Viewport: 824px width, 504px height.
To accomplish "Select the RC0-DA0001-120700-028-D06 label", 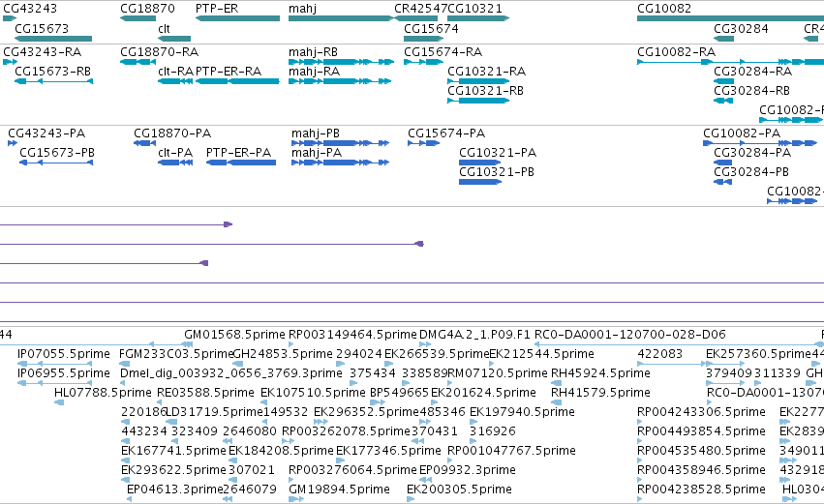I will point(630,335).
